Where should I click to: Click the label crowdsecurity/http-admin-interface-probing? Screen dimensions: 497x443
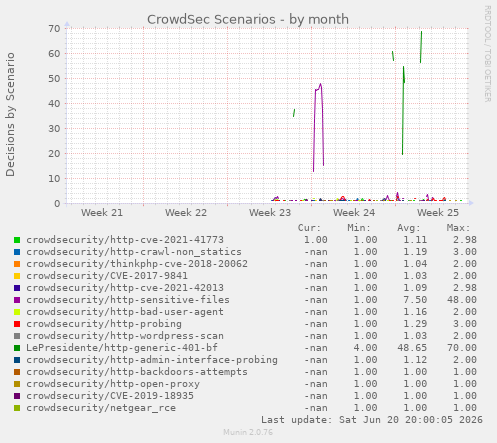coord(152,360)
